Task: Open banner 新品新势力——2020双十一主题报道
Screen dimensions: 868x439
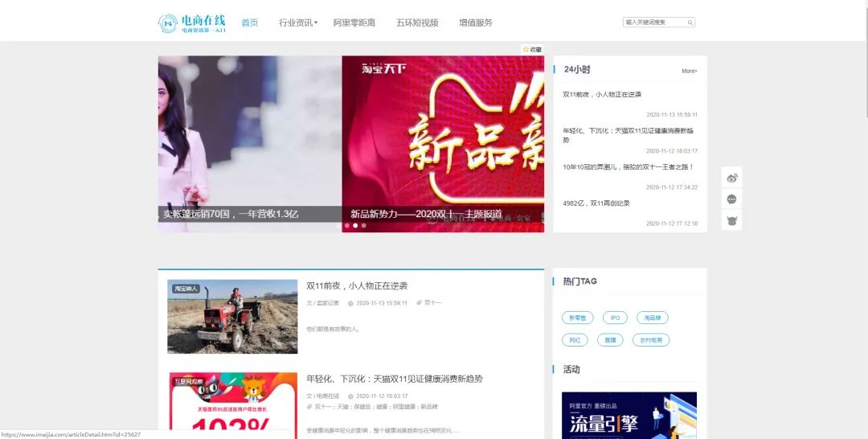Action: click(x=426, y=214)
